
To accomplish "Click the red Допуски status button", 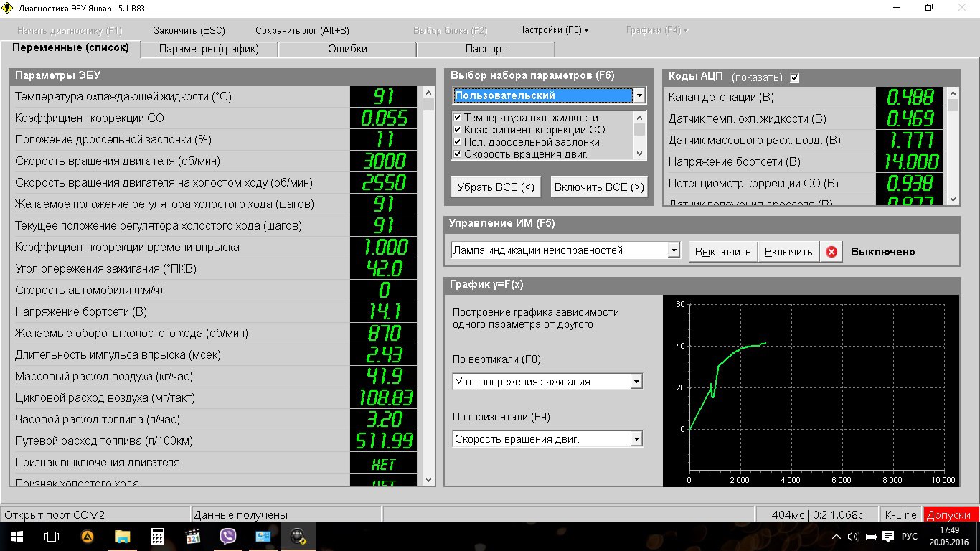I will [951, 514].
